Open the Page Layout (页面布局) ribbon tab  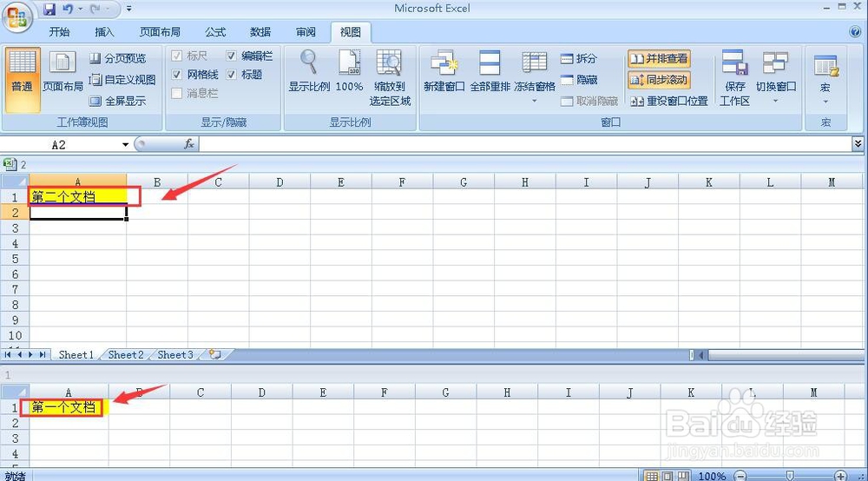[160, 32]
